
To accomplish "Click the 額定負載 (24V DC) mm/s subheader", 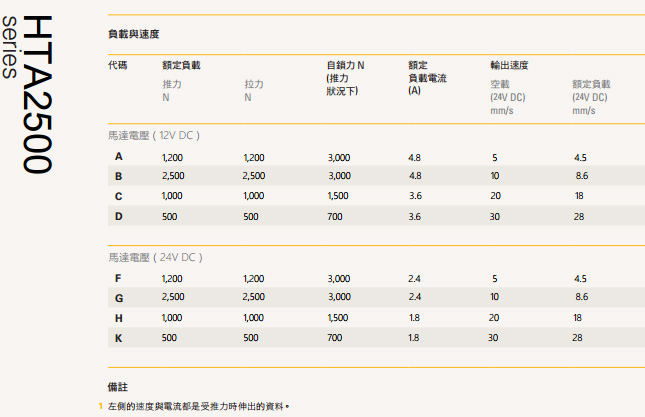I will tap(591, 97).
